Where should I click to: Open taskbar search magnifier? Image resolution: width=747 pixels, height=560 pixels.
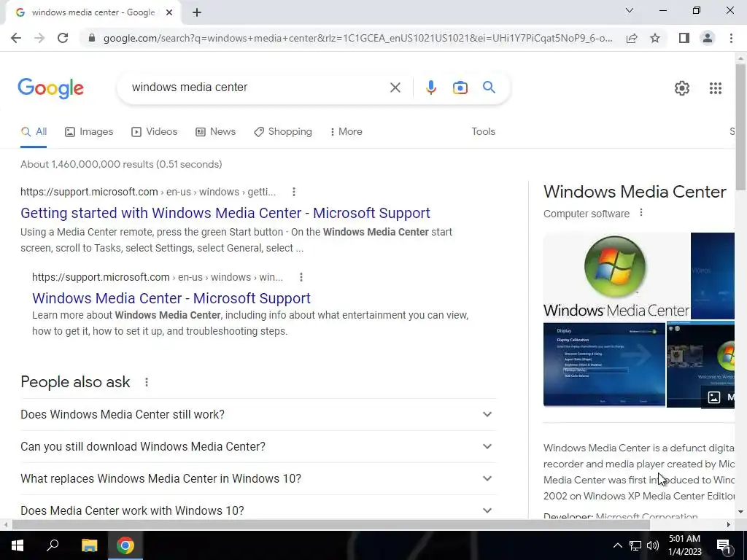click(x=53, y=545)
